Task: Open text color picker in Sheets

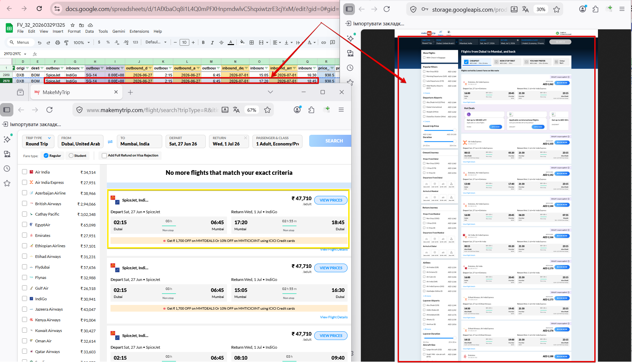Action: (x=231, y=42)
